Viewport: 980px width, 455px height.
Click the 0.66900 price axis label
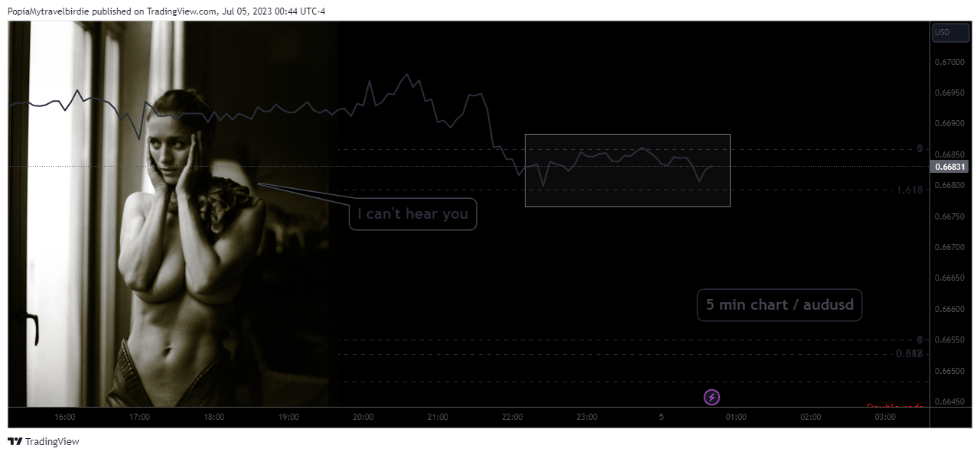click(x=951, y=123)
